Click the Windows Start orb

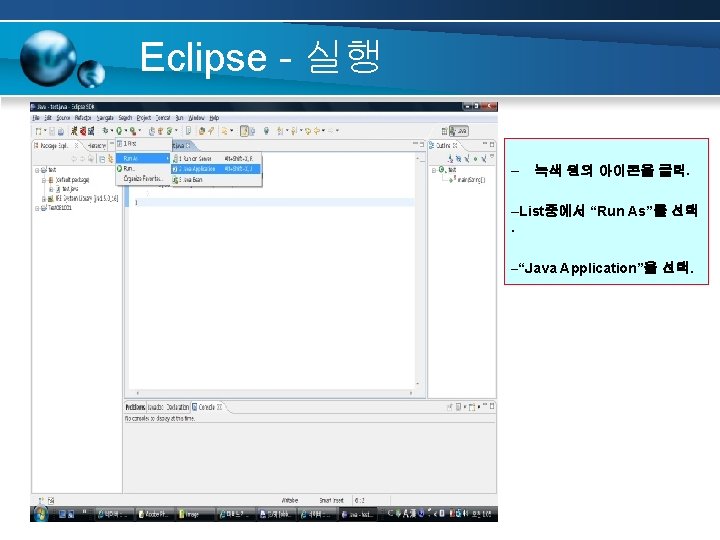coord(41,514)
